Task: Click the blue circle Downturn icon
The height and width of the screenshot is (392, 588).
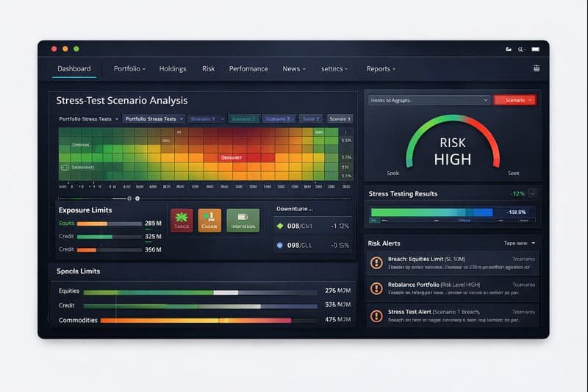Action: [280, 245]
